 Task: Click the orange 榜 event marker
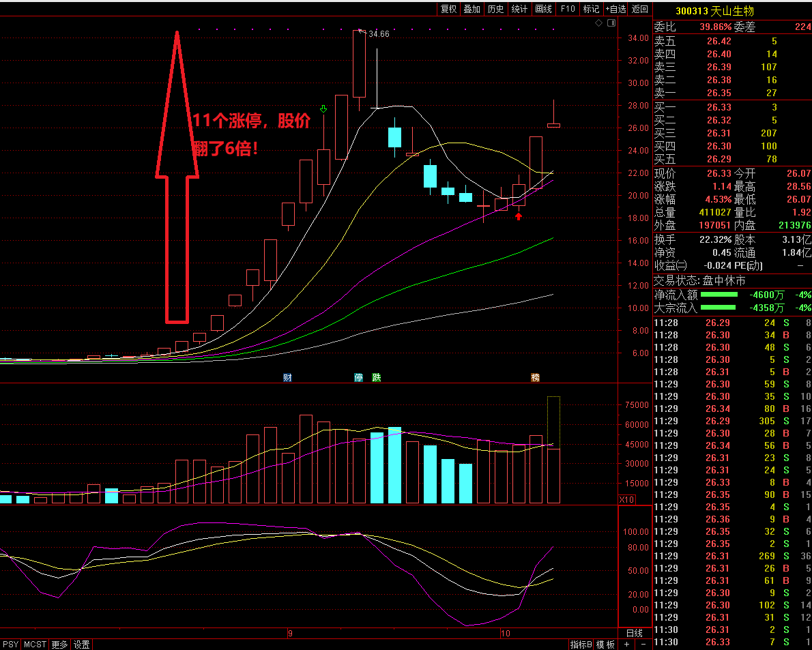(x=536, y=378)
